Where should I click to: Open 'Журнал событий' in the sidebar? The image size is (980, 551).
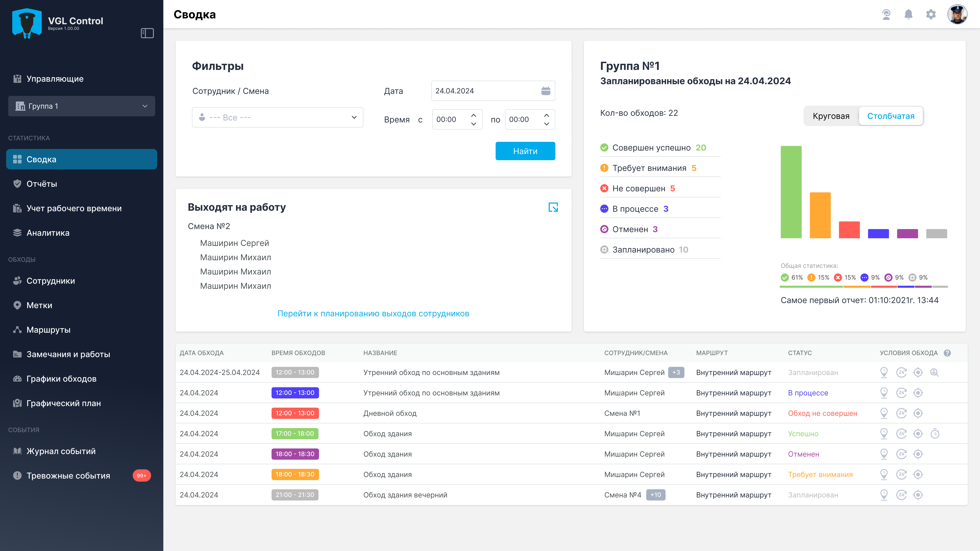click(x=81, y=451)
